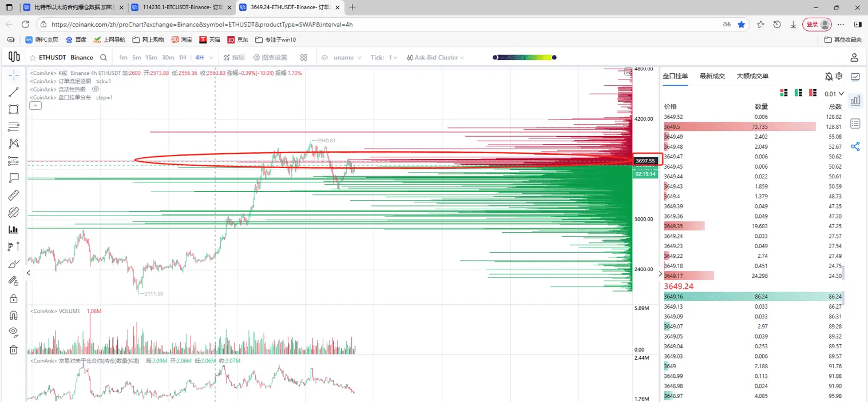868x402 pixels.
Task: Open the chart monitor sidebar icon
Action: coord(855,77)
